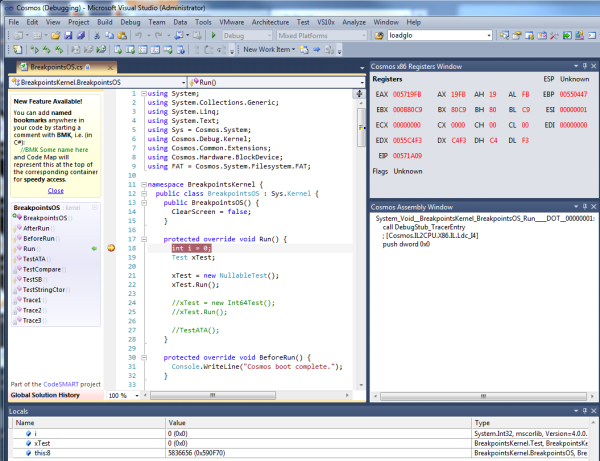Click the Redo arrow icon
This screenshot has height=461, width=600.
click(x=158, y=36)
